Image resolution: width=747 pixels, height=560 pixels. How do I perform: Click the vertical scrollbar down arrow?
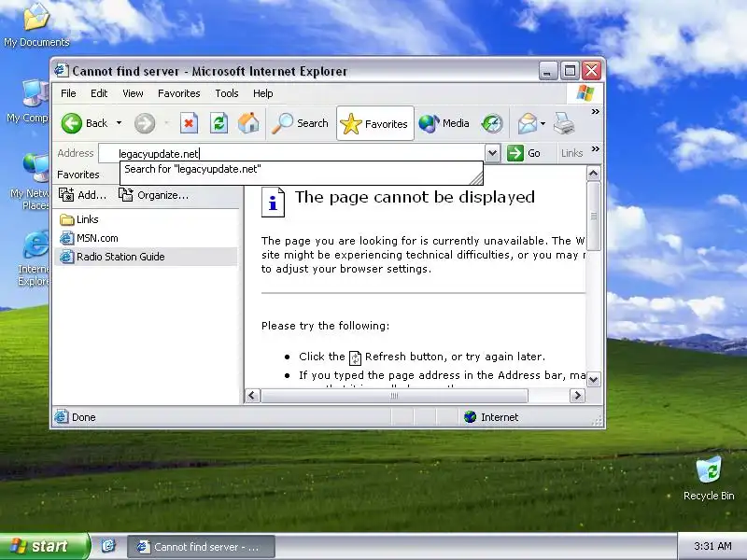point(593,380)
